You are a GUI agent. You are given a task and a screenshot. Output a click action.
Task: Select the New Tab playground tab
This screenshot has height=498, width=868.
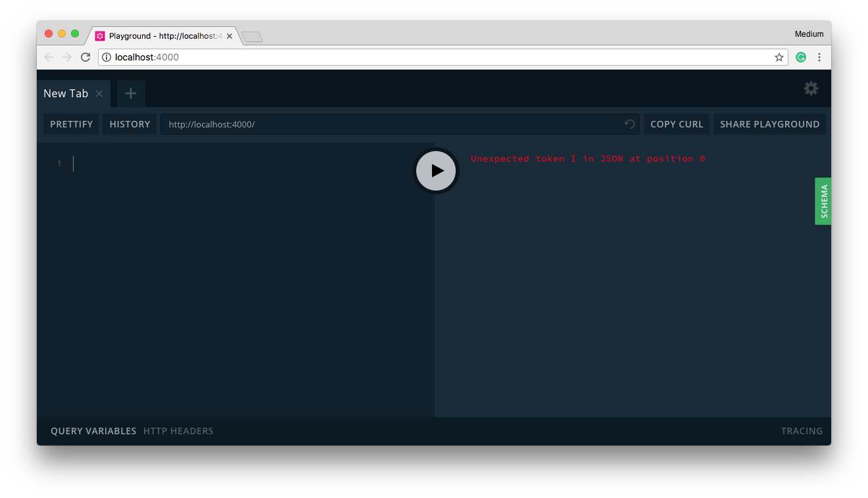(65, 94)
